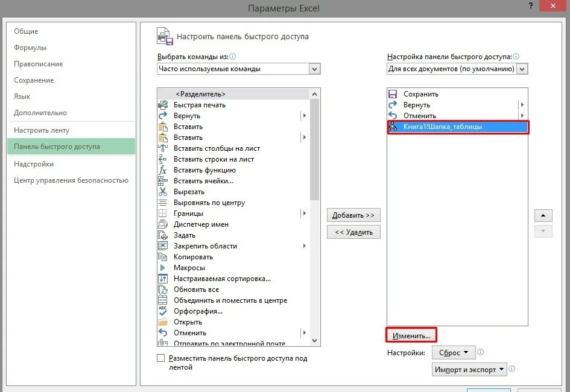Expand the arrow beside Вернуть in left list
This screenshot has width=570, height=392.
click(x=304, y=116)
